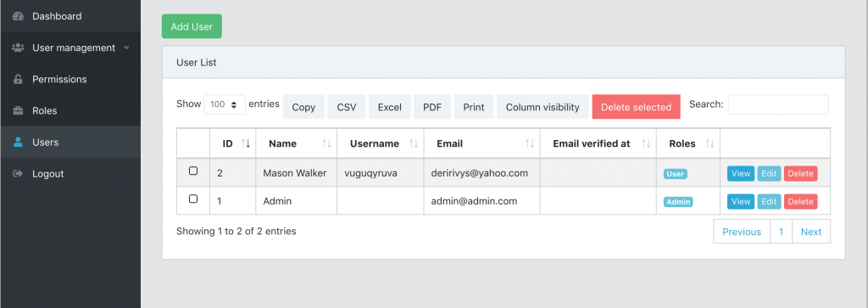Image resolution: width=868 pixels, height=308 pixels.
Task: Go to Roles page
Action: point(70,111)
